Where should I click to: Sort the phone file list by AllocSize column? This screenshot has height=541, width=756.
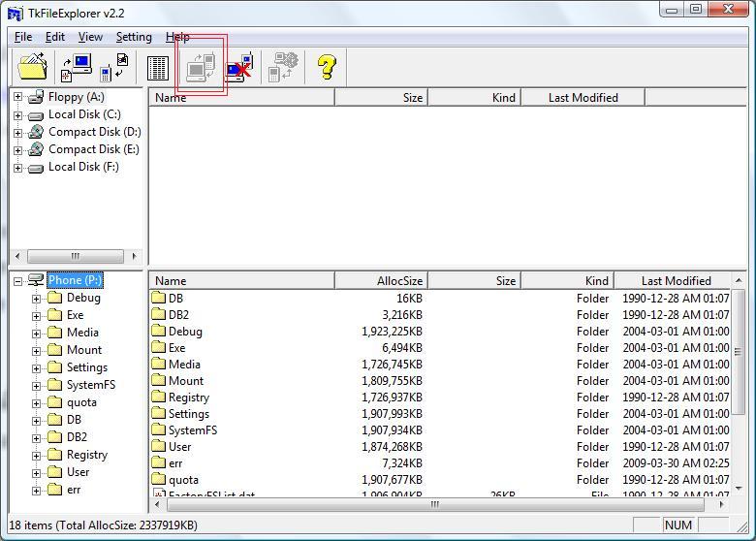point(381,280)
